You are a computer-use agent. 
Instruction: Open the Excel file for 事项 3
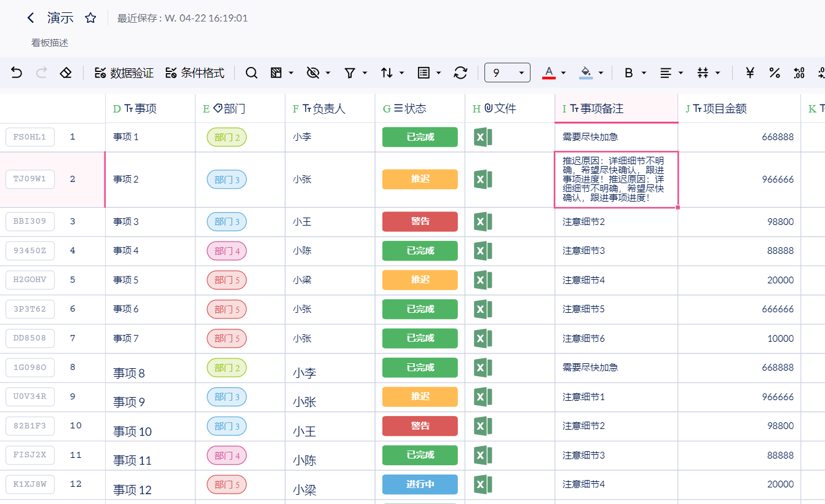tap(483, 222)
